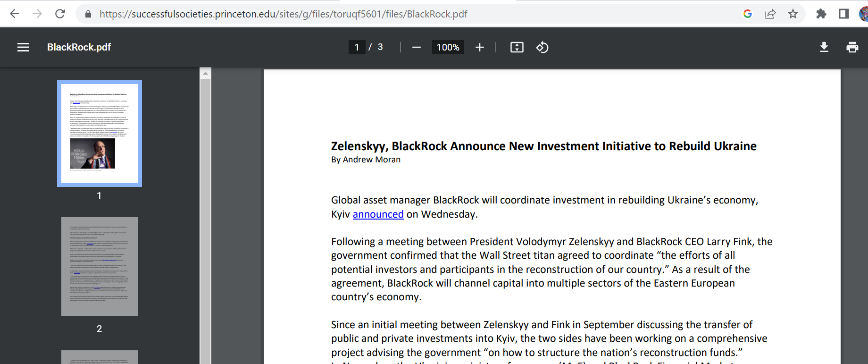Reload the browser page
The height and width of the screenshot is (364, 868).
point(60,14)
